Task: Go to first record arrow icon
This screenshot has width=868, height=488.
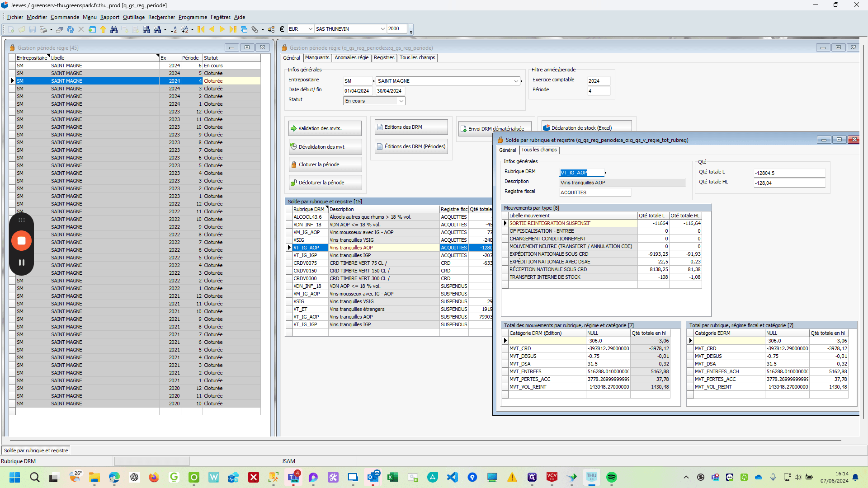Action: tap(201, 29)
